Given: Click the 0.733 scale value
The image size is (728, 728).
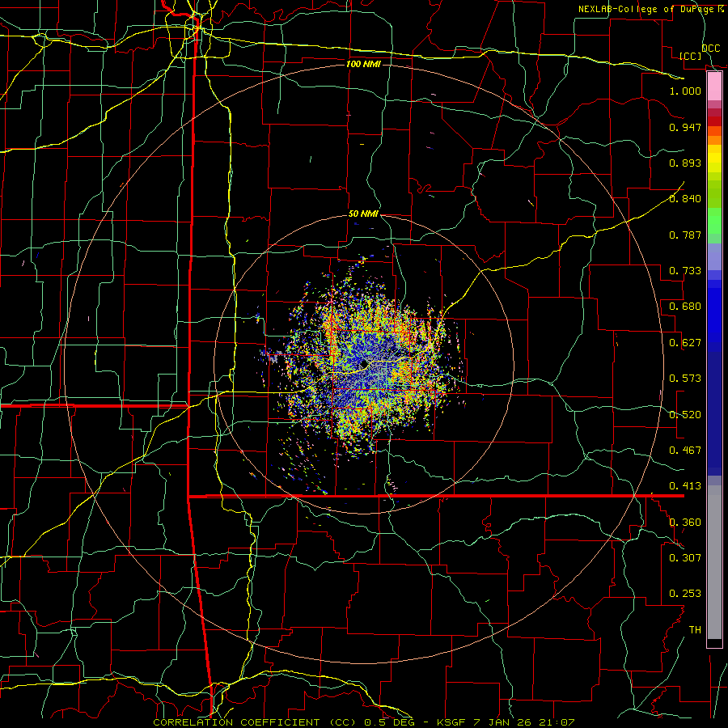Looking at the screenshot, I should pos(685,271).
